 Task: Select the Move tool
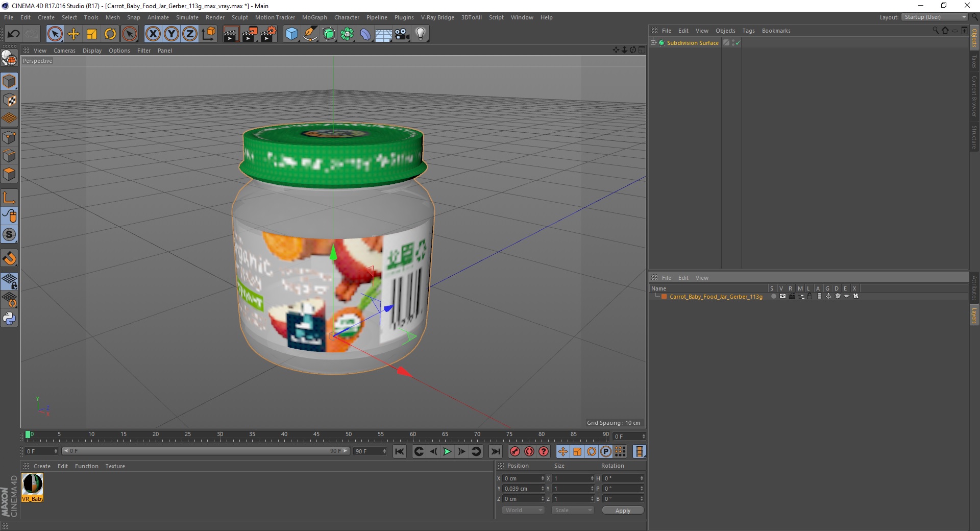[73, 34]
